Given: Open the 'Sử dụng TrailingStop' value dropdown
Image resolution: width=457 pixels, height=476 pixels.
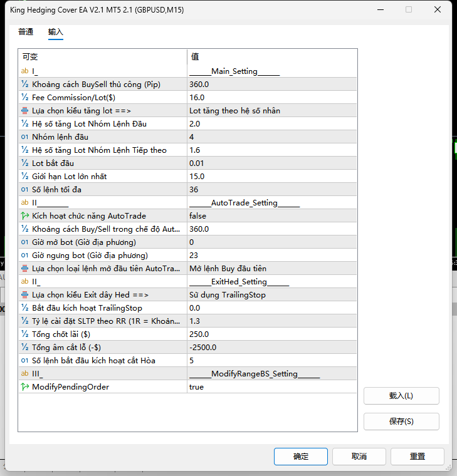Looking at the screenshot, I should click(x=272, y=295).
